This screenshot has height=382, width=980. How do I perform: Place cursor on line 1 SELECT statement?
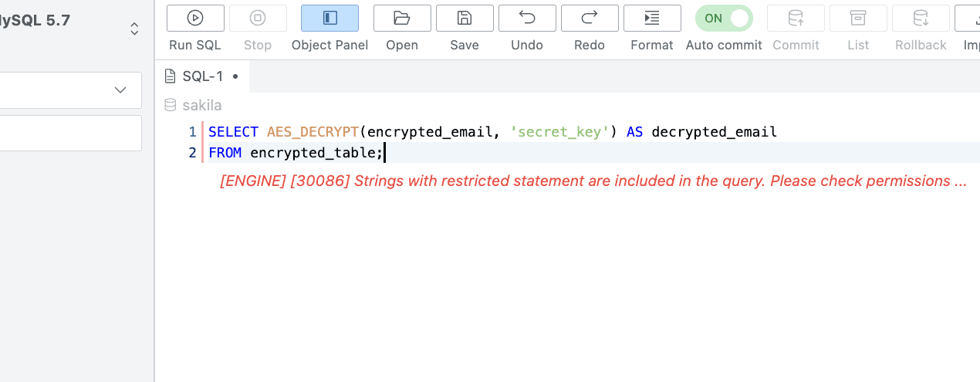[x=233, y=132]
